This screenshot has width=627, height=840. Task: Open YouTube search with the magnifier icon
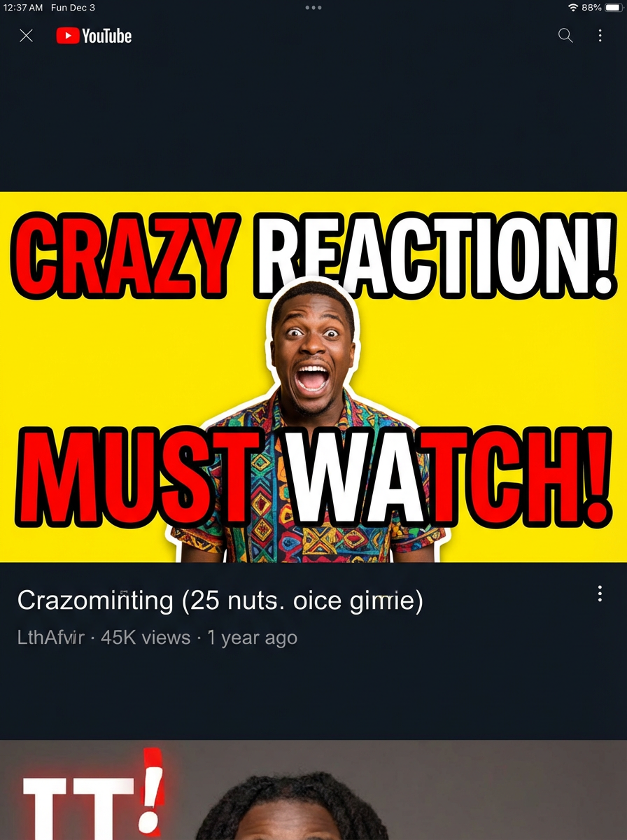[x=565, y=36]
